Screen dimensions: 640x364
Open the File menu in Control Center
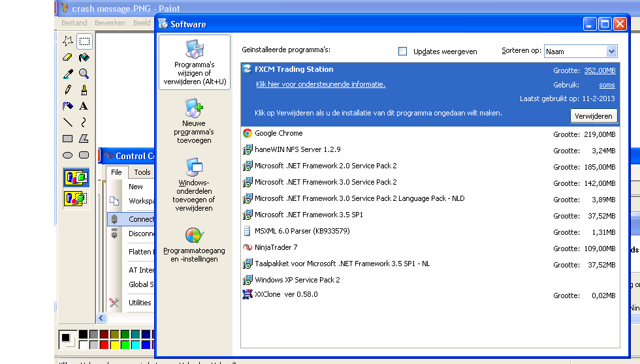click(x=116, y=172)
